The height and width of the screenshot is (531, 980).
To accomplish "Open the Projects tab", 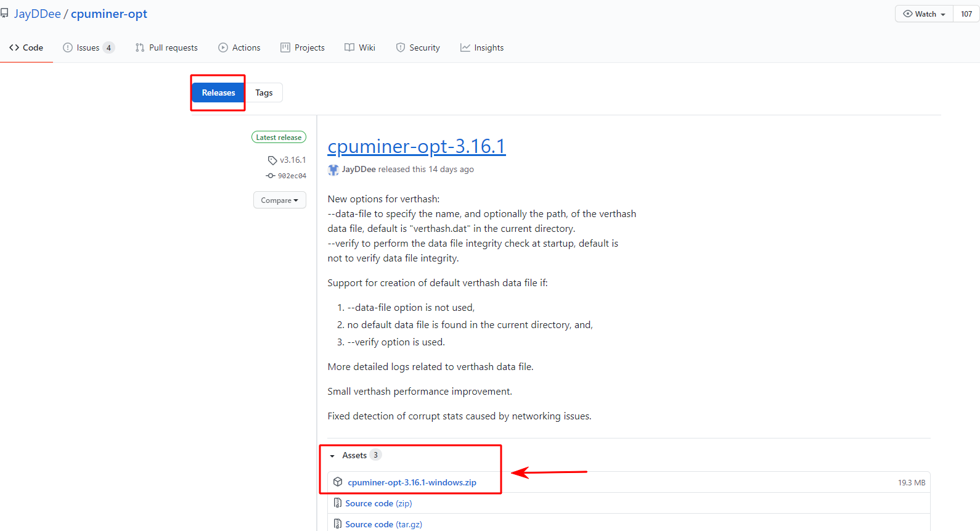I will click(302, 47).
